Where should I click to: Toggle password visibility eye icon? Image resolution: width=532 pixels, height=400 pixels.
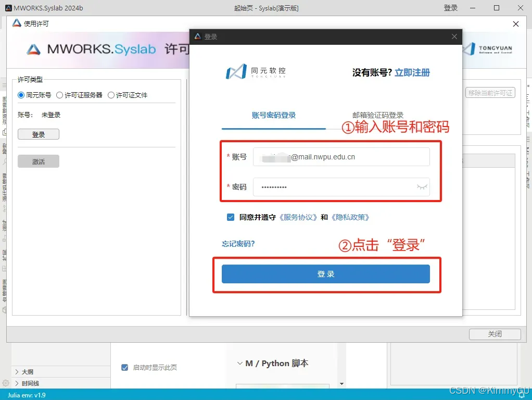(422, 187)
